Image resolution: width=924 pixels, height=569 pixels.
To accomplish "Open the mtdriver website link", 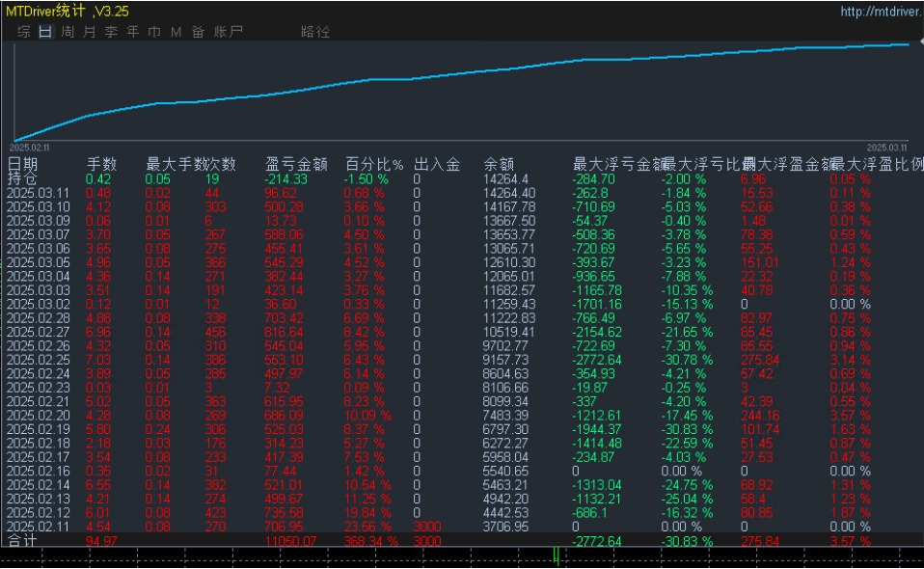I will click(x=881, y=12).
